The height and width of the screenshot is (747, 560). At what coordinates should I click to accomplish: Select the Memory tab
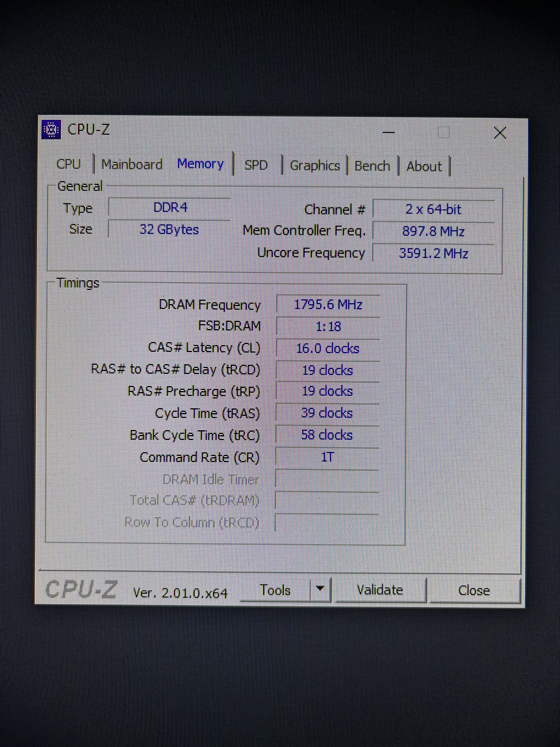(x=200, y=164)
